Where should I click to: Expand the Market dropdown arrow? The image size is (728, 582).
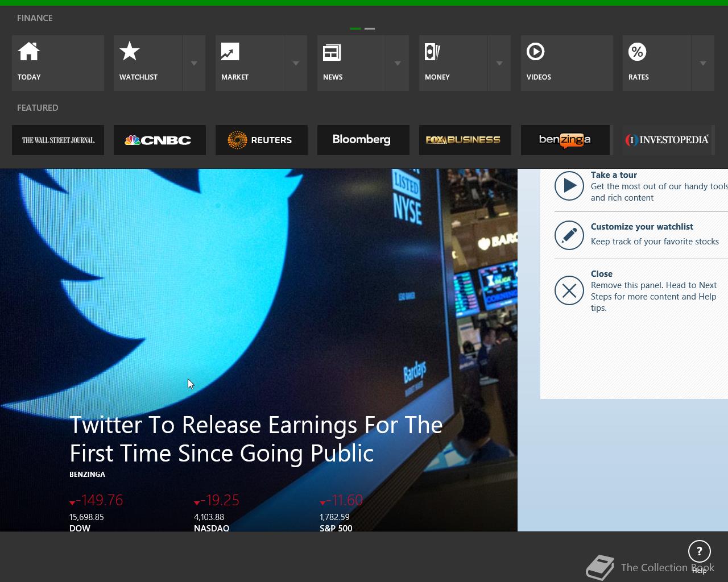point(296,63)
